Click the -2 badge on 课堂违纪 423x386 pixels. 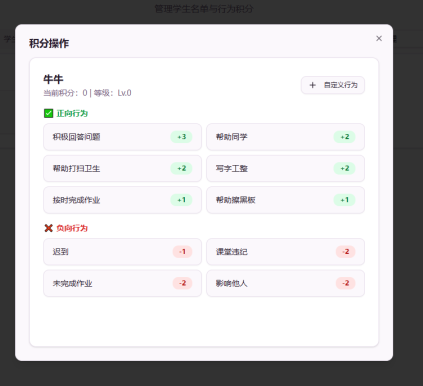(346, 252)
